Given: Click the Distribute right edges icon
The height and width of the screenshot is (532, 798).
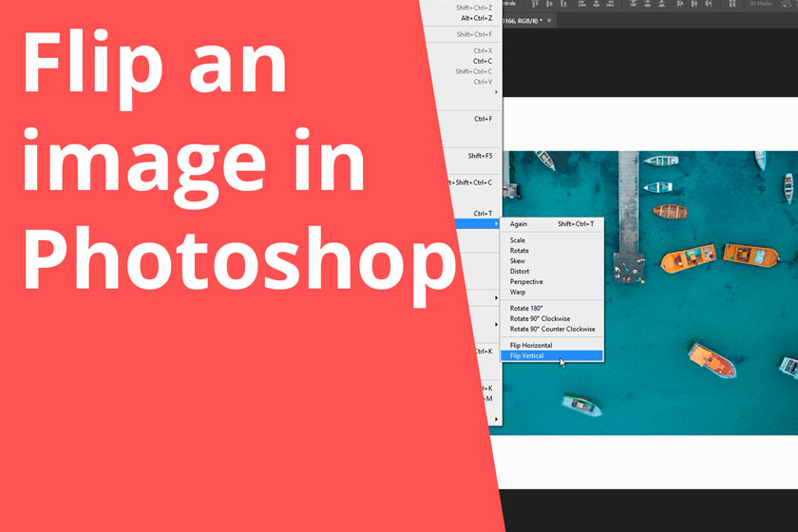Looking at the screenshot, I should (x=709, y=4).
